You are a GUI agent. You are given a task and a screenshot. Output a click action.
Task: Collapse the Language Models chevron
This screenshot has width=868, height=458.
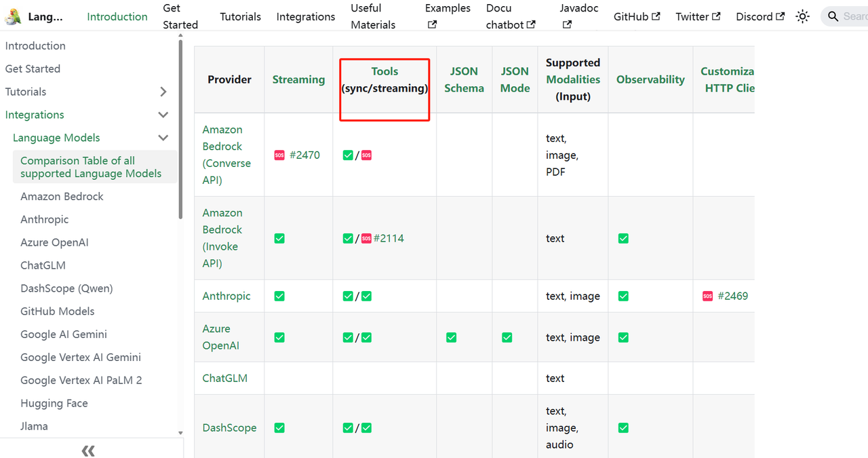tap(163, 138)
